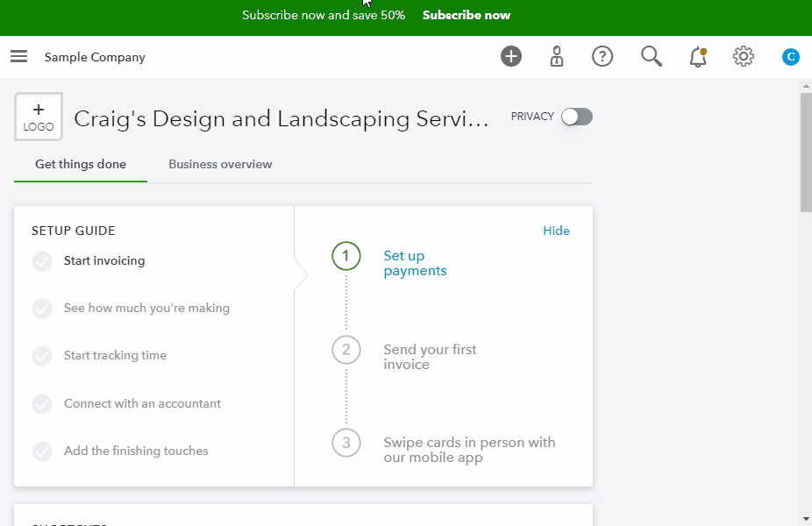Select See how much you're making step
812x526 pixels.
pos(146,308)
